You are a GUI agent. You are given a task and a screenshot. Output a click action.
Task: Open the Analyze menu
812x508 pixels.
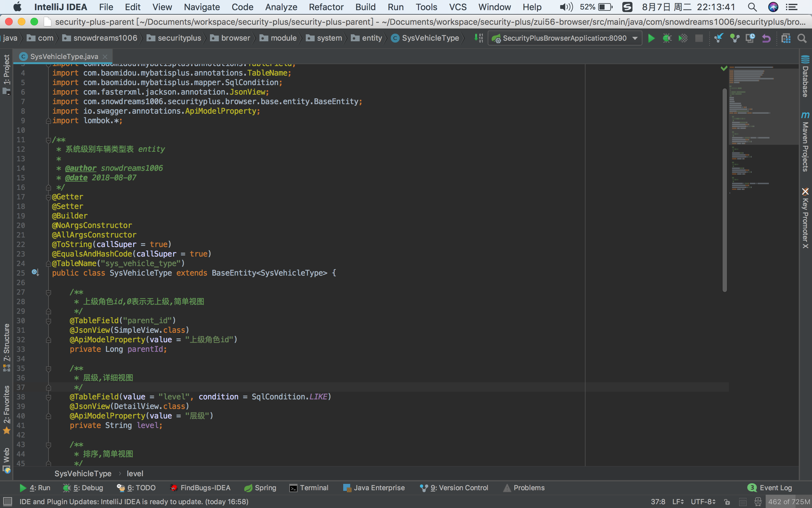(x=281, y=7)
